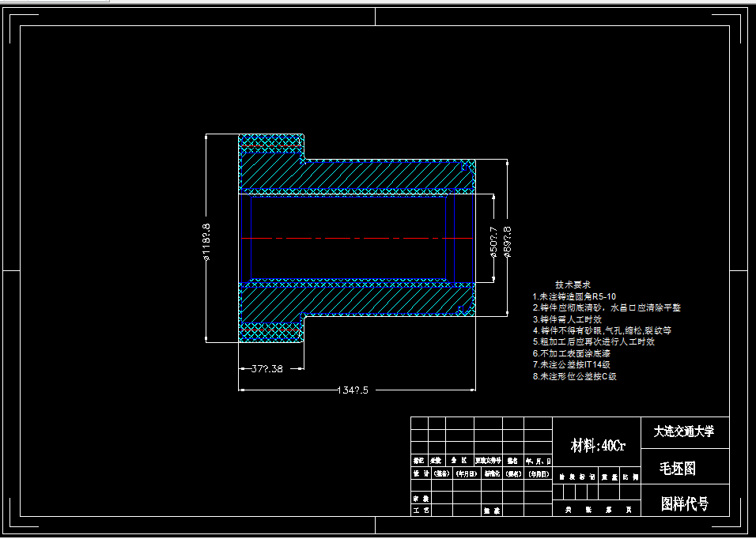Click the 大连交通大学 title block text
The image size is (756, 539).
(x=684, y=431)
